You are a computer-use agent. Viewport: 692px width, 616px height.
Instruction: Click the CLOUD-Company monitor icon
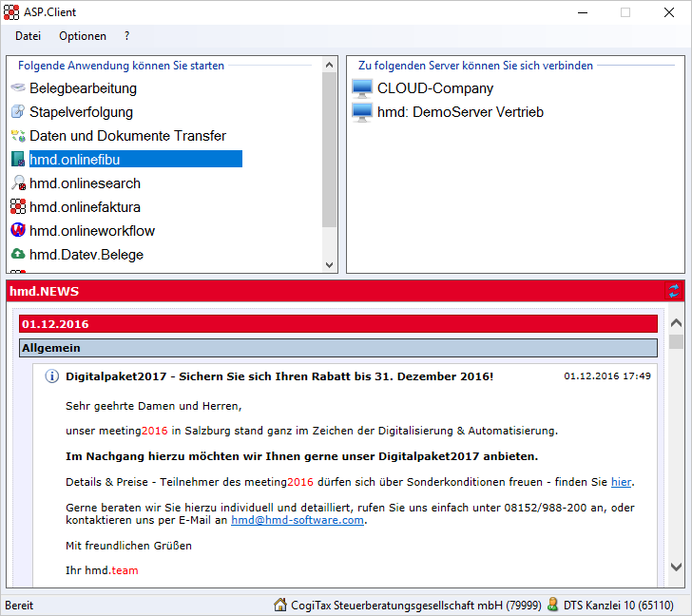coord(362,88)
